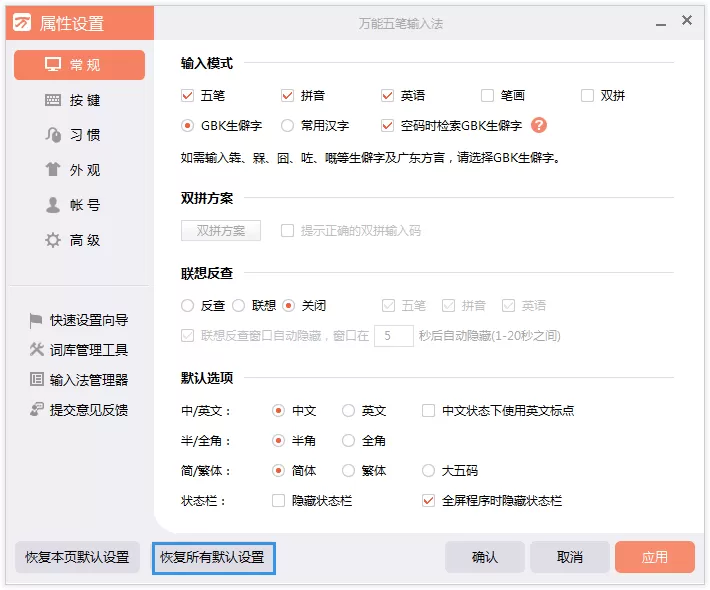The image size is (710, 590).
Task: Click the Wubi logo icon in title bar
Action: click(22, 22)
